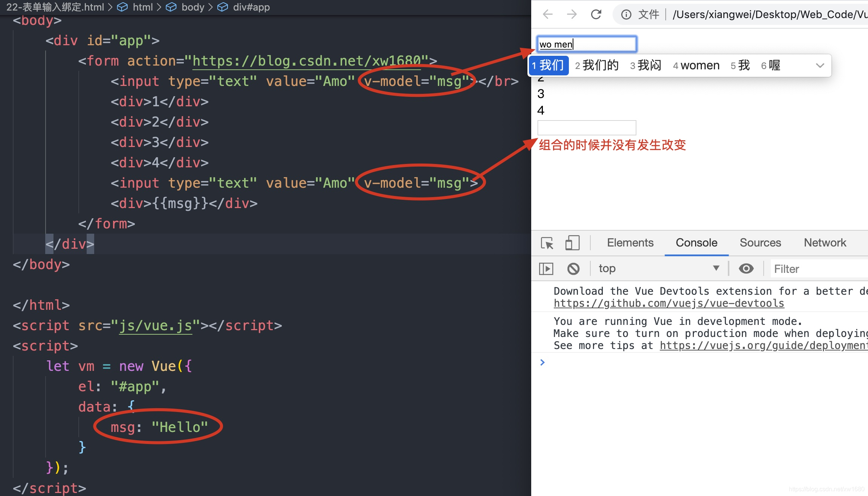This screenshot has width=868, height=496.
Task: Click the site info icon in address bar
Action: pos(626,15)
